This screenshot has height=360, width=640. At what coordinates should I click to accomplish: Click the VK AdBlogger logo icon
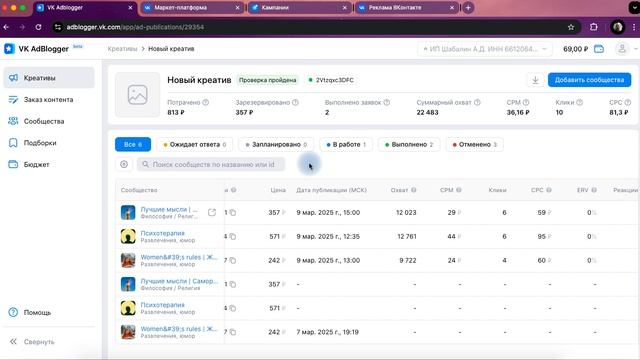[x=9, y=49]
